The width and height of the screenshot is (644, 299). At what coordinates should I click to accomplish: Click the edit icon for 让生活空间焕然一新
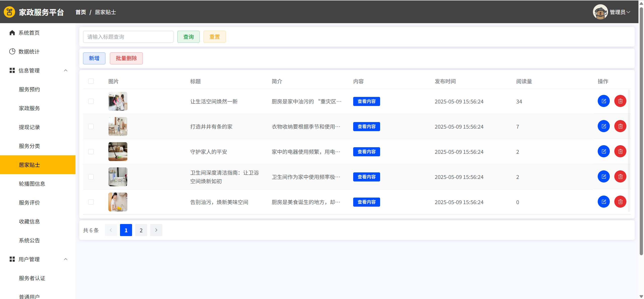click(x=603, y=101)
